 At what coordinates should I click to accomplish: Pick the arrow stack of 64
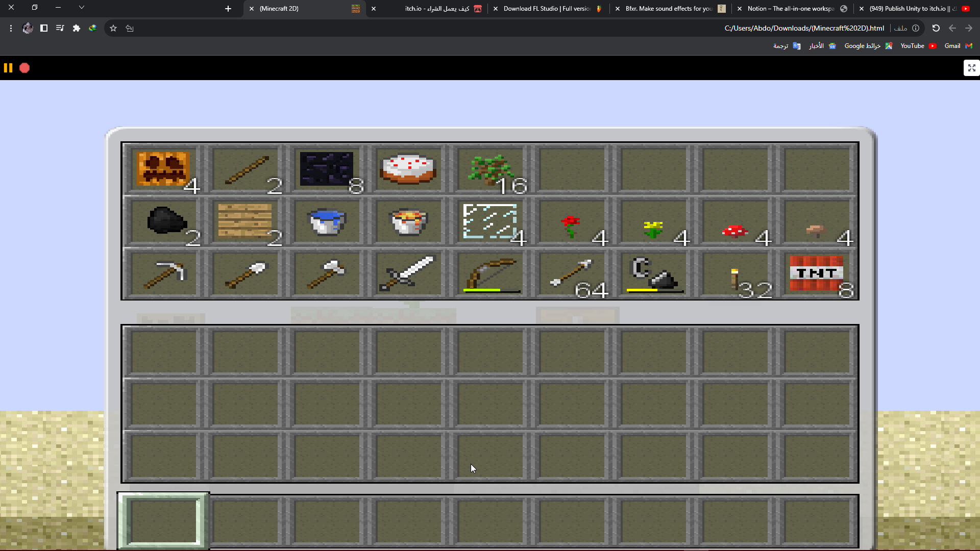(x=572, y=273)
